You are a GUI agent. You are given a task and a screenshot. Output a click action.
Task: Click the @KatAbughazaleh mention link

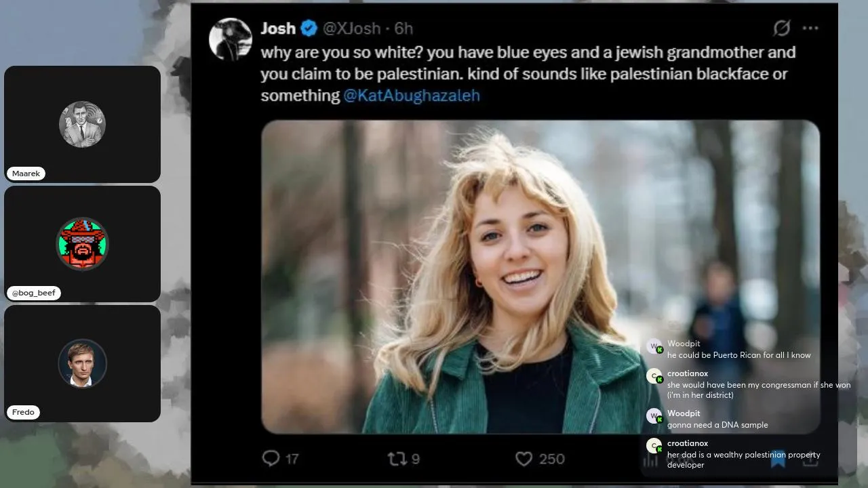tap(412, 96)
